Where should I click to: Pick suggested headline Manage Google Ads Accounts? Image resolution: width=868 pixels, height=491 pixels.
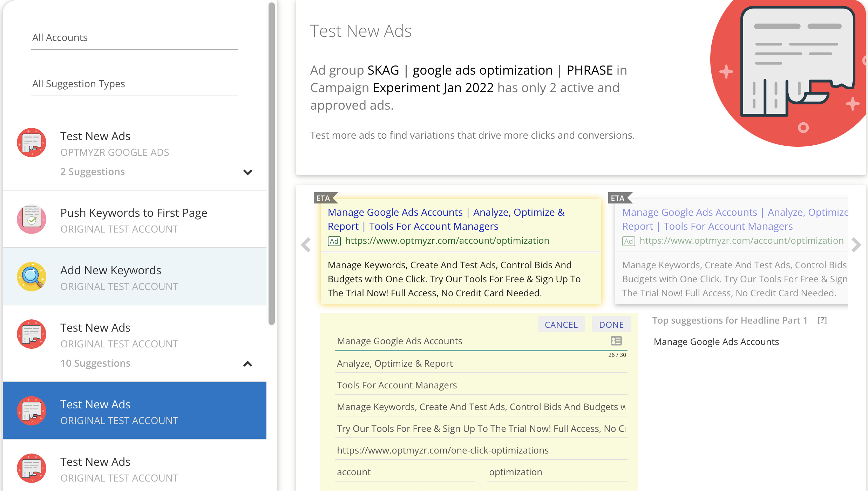(x=716, y=342)
